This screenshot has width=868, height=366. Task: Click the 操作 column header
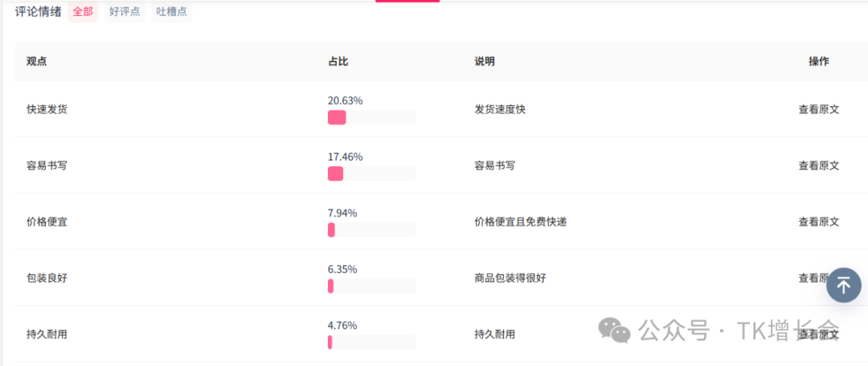coord(818,61)
